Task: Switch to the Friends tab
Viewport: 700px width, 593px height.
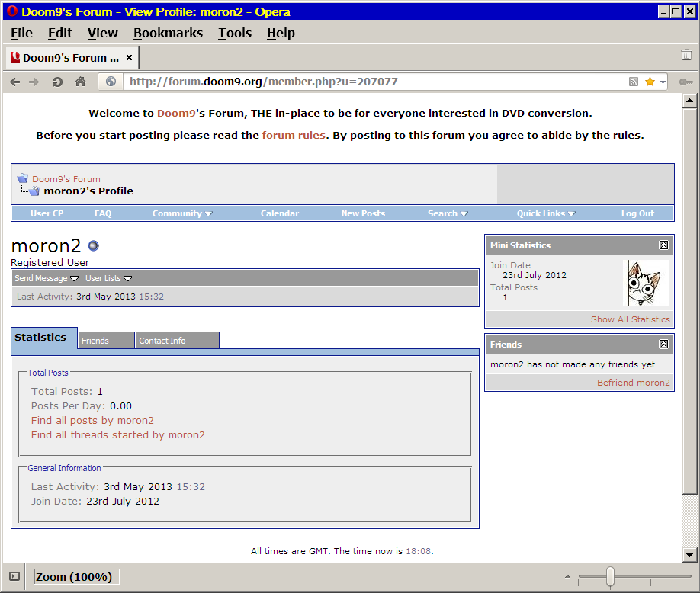Action: coord(106,341)
